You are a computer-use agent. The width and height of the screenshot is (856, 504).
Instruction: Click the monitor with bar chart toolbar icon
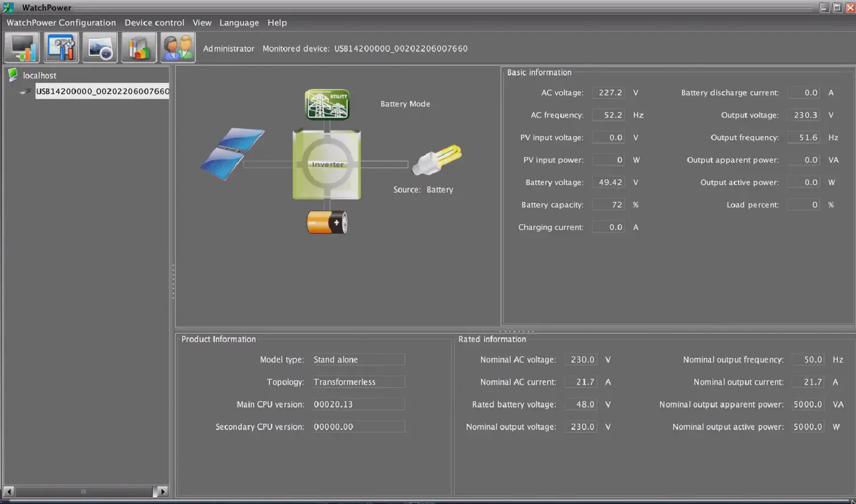click(22, 47)
